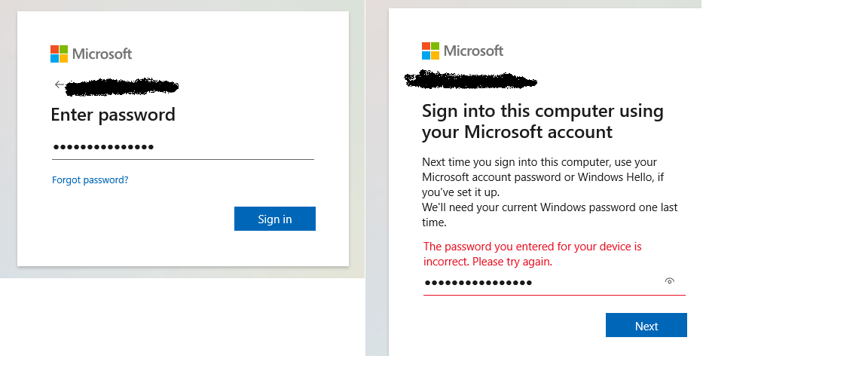868x365 pixels.
Task: Click the 'Sign into this computer' heading
Action: (542, 121)
